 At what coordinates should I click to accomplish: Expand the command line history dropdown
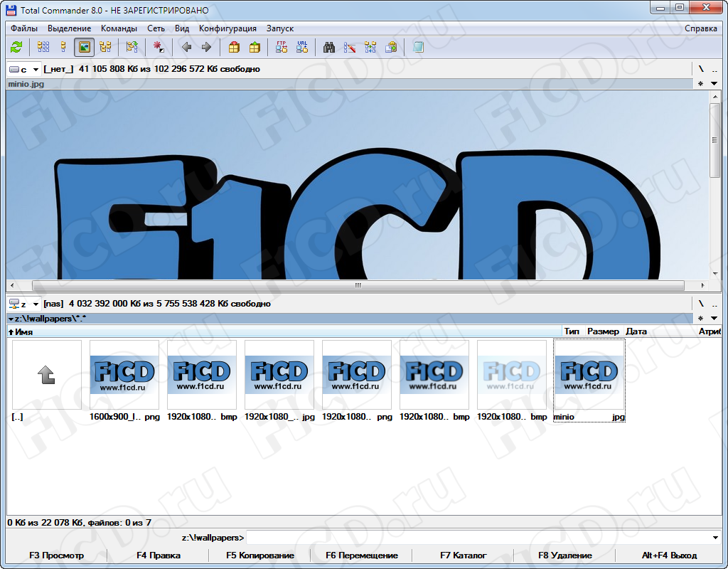(x=715, y=538)
